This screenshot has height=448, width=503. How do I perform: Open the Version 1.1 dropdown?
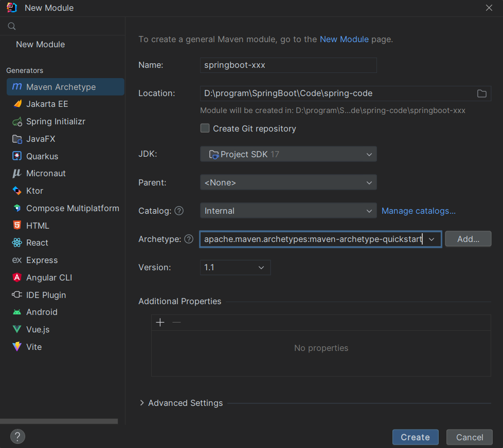236,268
